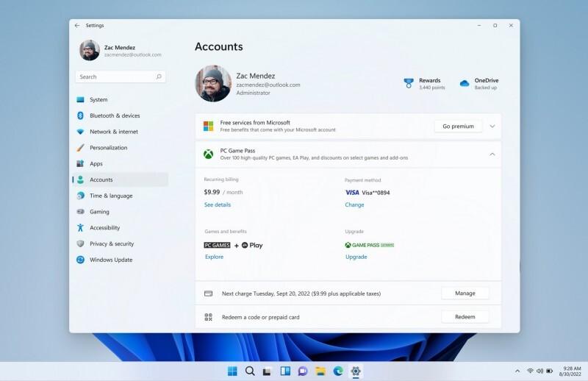588x381 pixels.
Task: Click the Network & internet wifi icon
Action: [80, 132]
